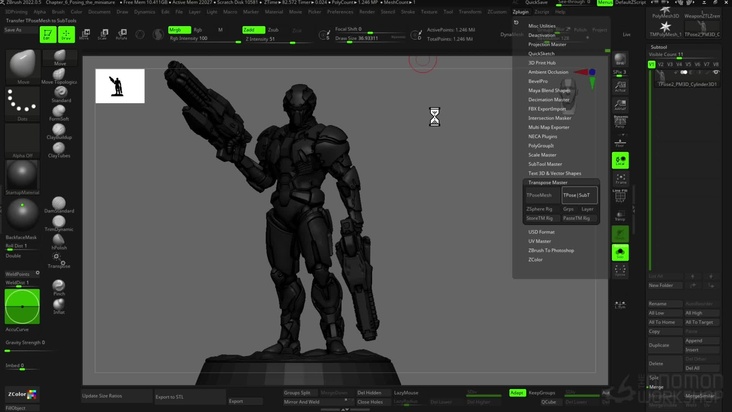Toggle the Zadd sculpt mode
The width and height of the screenshot is (732, 412).
pyautogui.click(x=252, y=30)
